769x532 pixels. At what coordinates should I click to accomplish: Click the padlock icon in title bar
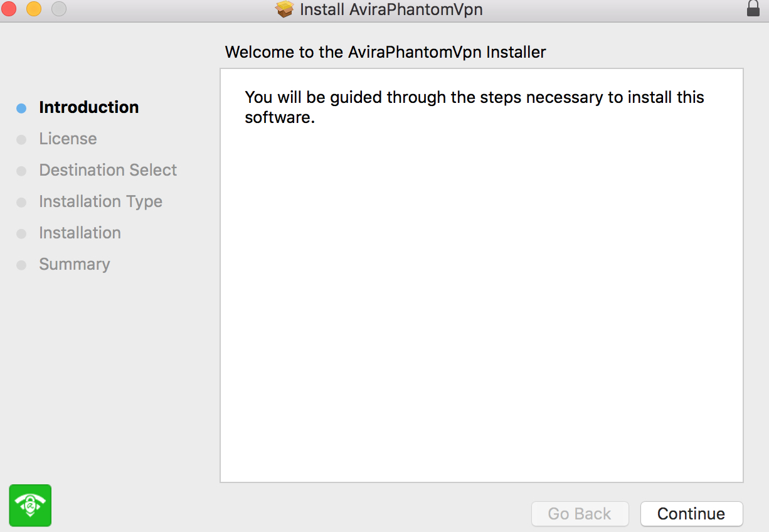[x=753, y=9]
